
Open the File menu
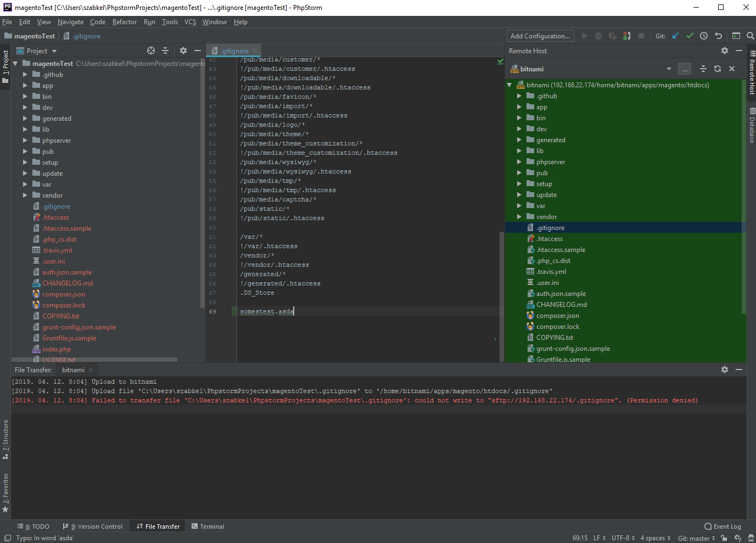point(7,22)
